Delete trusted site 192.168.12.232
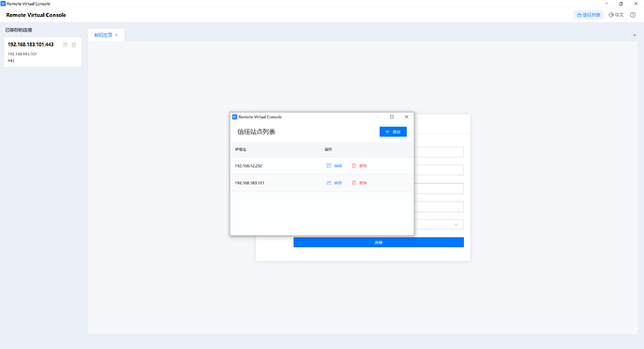Viewport: 644px width, 349px height. tap(359, 166)
